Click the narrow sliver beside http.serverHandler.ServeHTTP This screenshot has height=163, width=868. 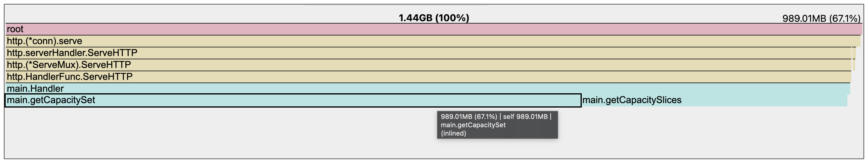tap(854, 53)
